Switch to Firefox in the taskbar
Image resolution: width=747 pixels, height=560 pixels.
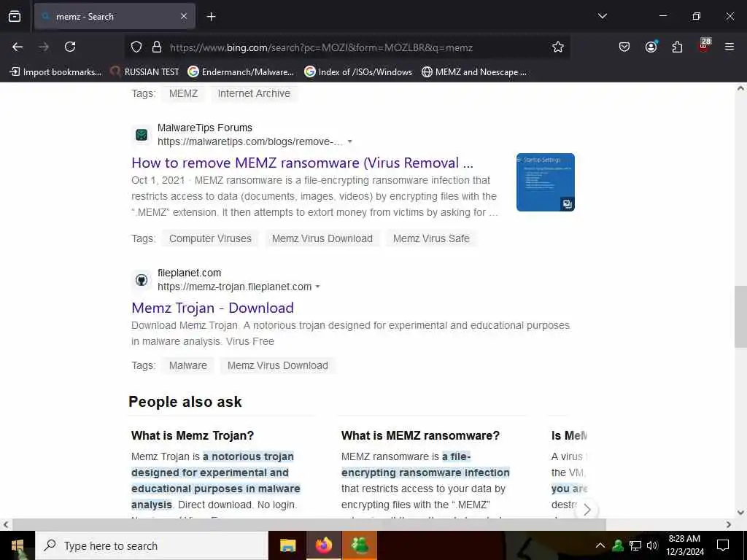[323, 545]
